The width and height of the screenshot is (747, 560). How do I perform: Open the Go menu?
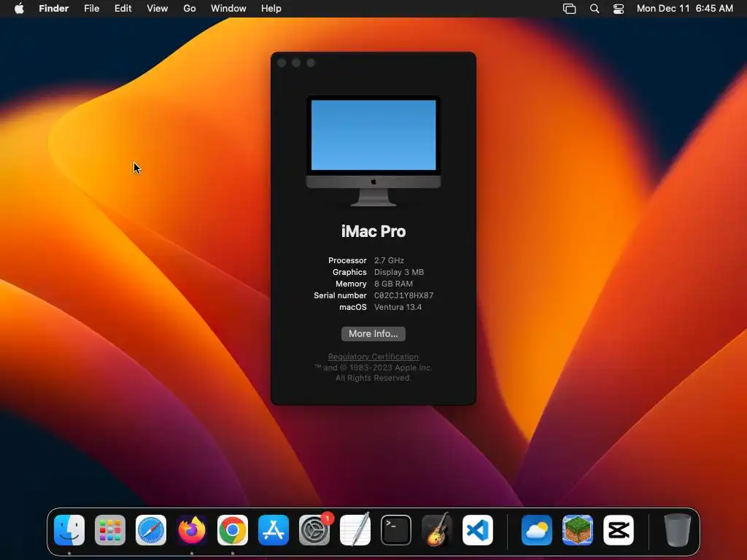[190, 8]
